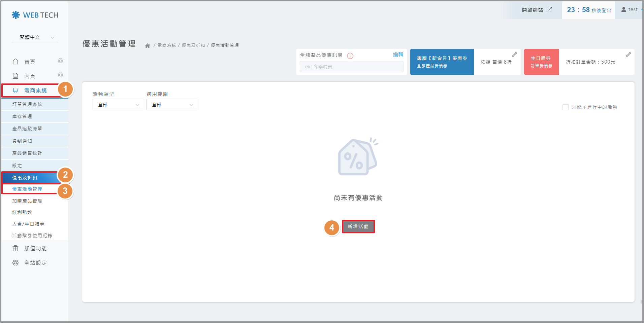Expand the 活動類型 dropdown

(118, 105)
